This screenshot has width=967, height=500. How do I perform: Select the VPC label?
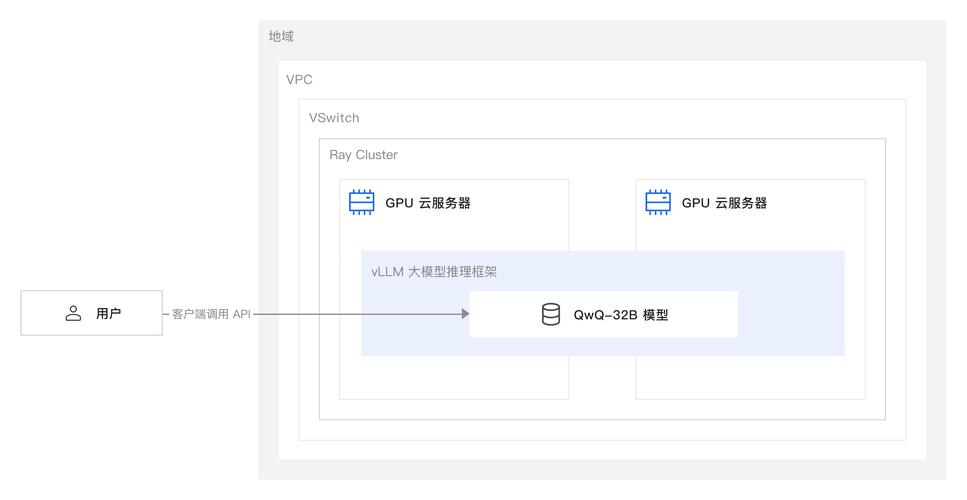[299, 80]
